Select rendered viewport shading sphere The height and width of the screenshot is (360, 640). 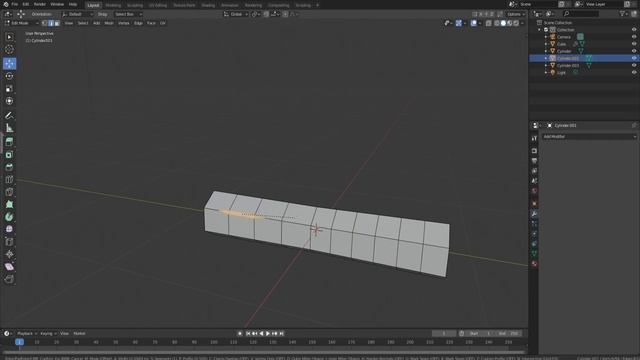(x=516, y=23)
